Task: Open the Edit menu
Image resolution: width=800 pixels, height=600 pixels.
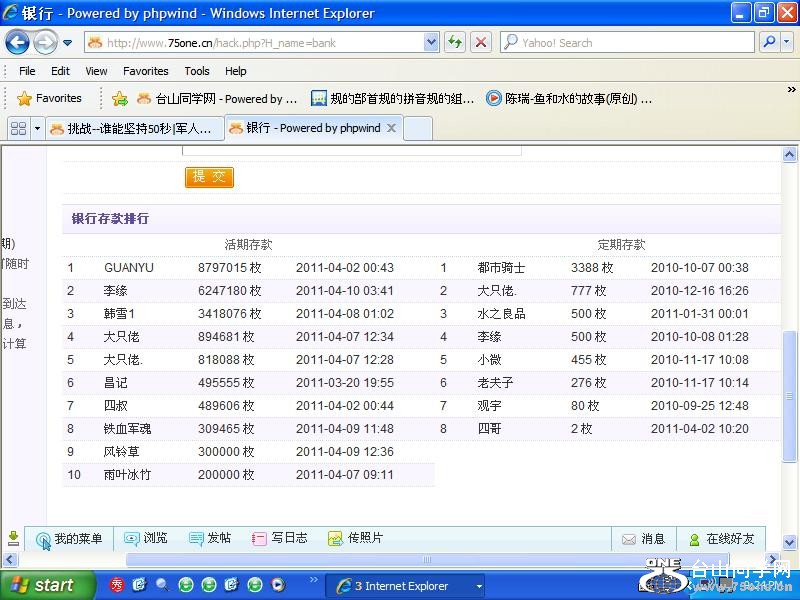Action: click(60, 71)
